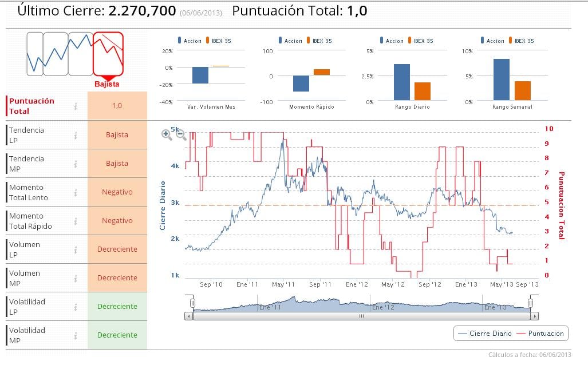Toggle Accion series in Rango Semanal chart
The width and height of the screenshot is (588, 365).
tap(493, 41)
